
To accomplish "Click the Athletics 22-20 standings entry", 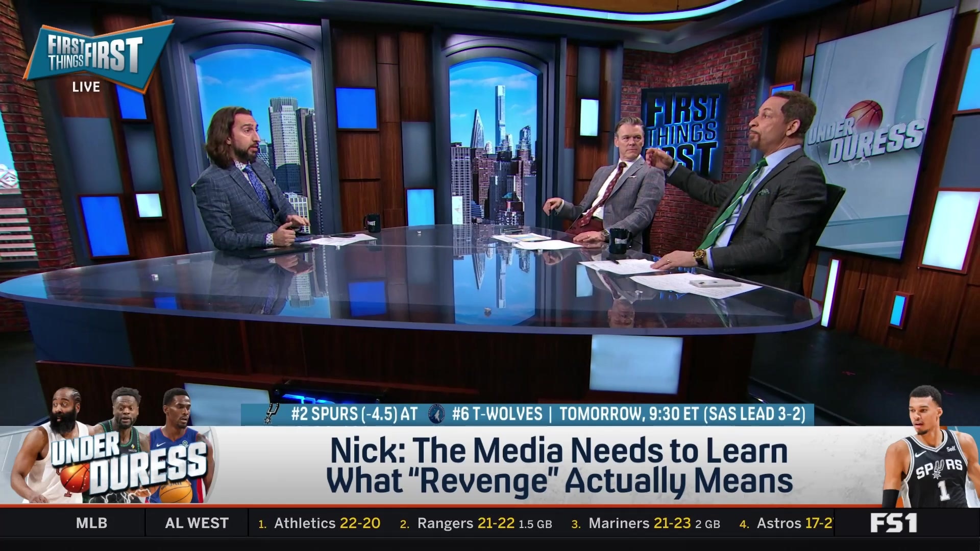I will [x=320, y=523].
